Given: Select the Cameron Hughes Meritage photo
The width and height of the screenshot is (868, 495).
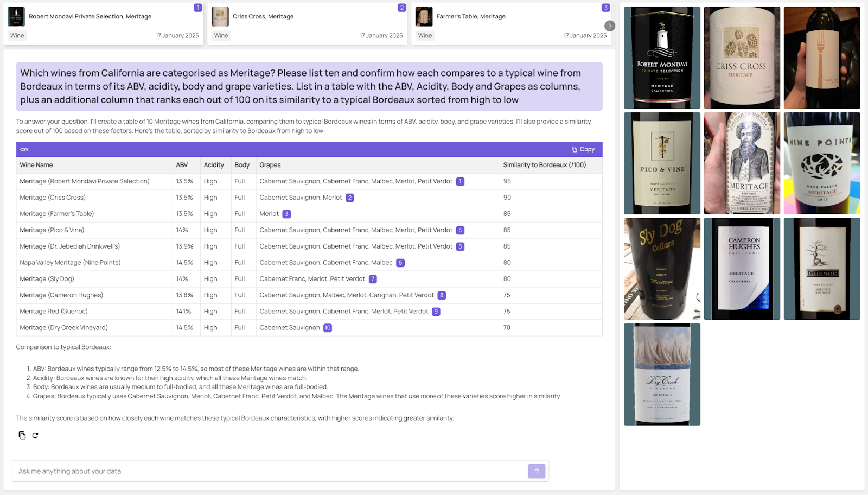Looking at the screenshot, I should coord(742,269).
